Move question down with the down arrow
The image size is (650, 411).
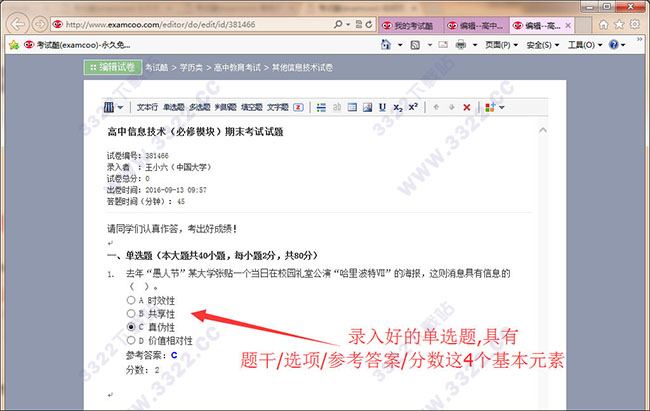coord(451,107)
